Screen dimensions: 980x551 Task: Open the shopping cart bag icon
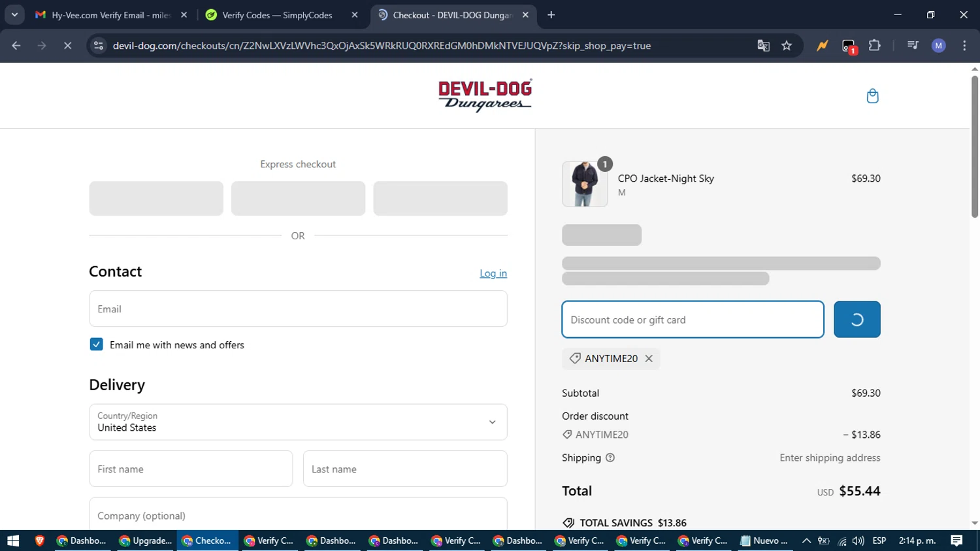click(872, 96)
